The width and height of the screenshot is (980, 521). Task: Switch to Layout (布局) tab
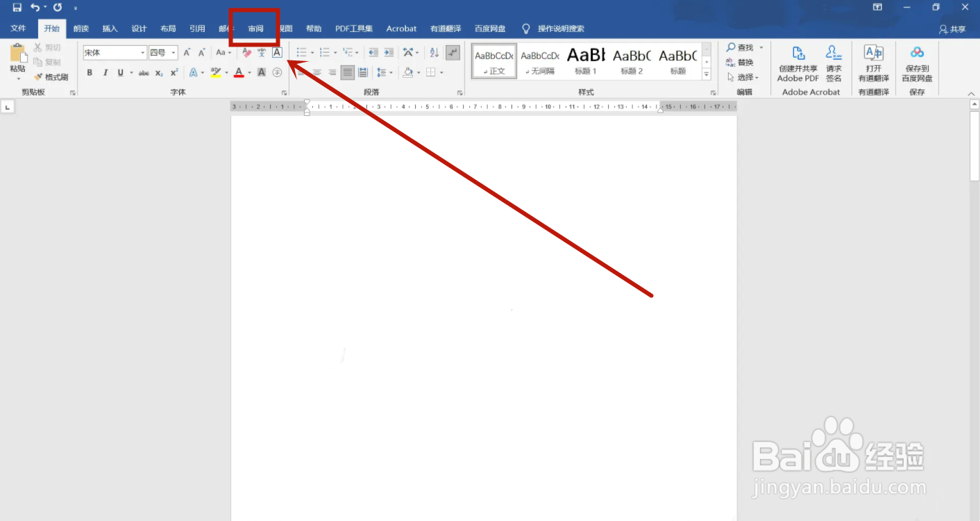[168, 28]
